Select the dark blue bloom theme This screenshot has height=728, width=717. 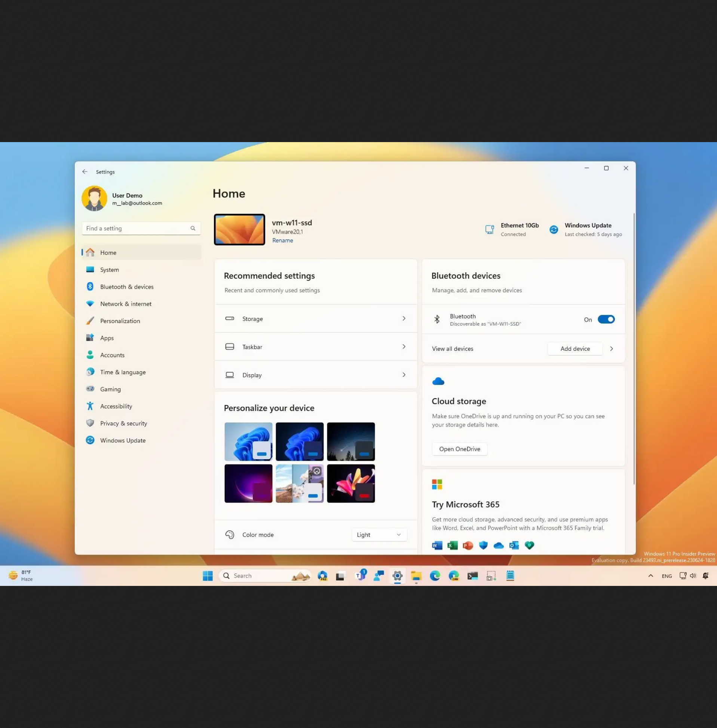click(299, 442)
